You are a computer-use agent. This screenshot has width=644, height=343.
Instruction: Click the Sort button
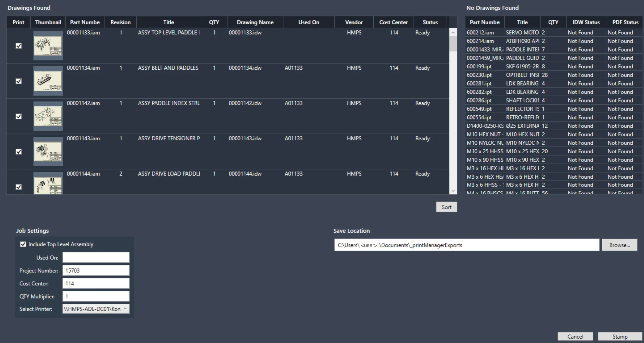tap(446, 207)
